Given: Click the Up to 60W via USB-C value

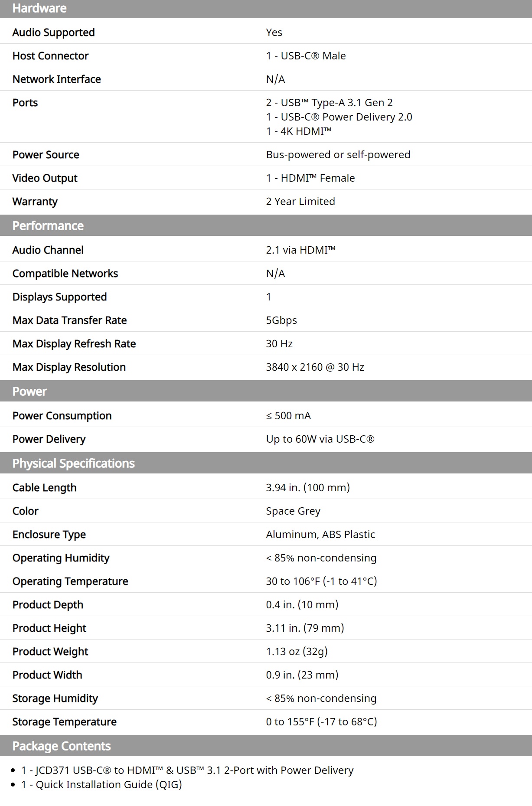Looking at the screenshot, I should [320, 439].
